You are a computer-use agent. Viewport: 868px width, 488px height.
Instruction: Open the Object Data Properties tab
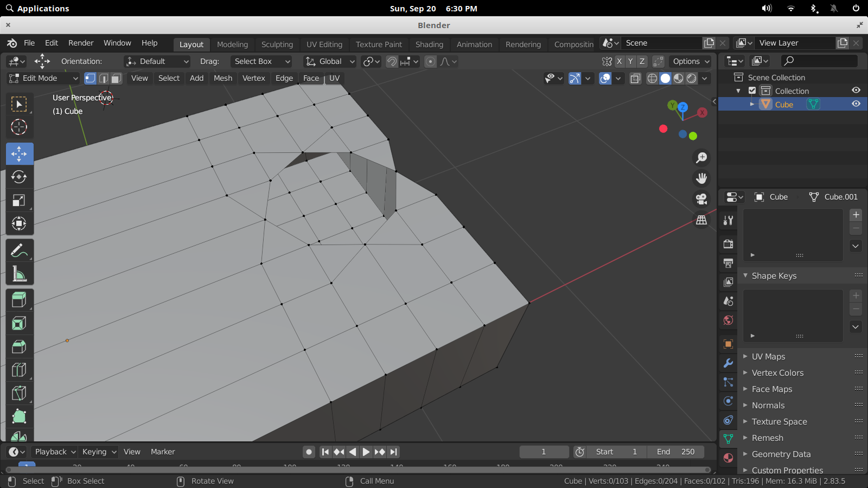(728, 440)
